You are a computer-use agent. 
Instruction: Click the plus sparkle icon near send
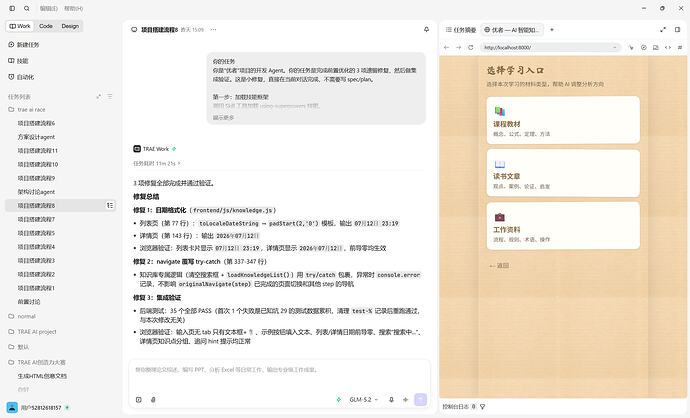pos(405,400)
